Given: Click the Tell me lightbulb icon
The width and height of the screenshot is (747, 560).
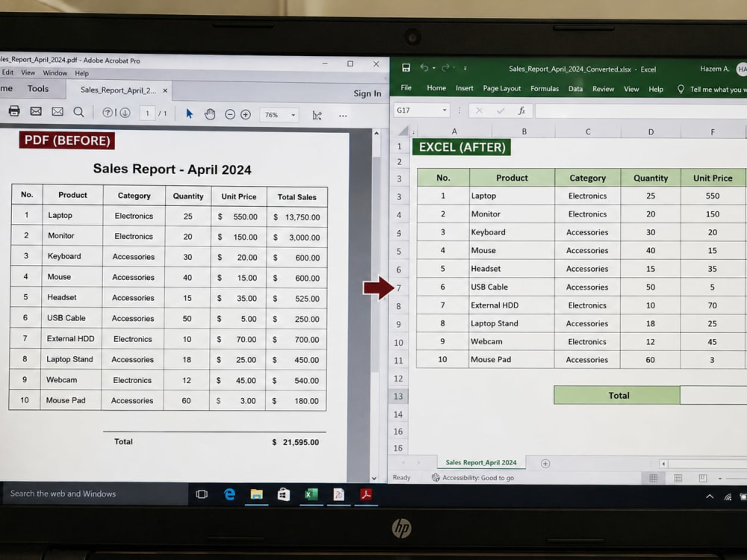Looking at the screenshot, I should point(681,89).
